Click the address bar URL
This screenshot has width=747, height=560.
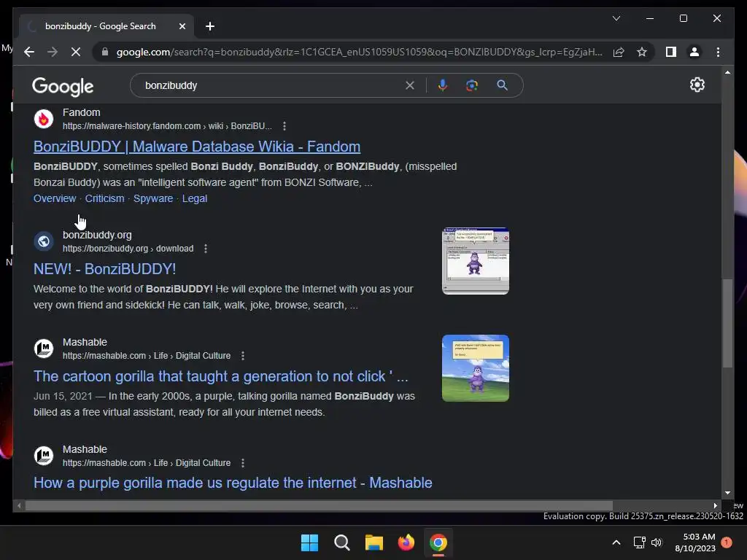(359, 52)
